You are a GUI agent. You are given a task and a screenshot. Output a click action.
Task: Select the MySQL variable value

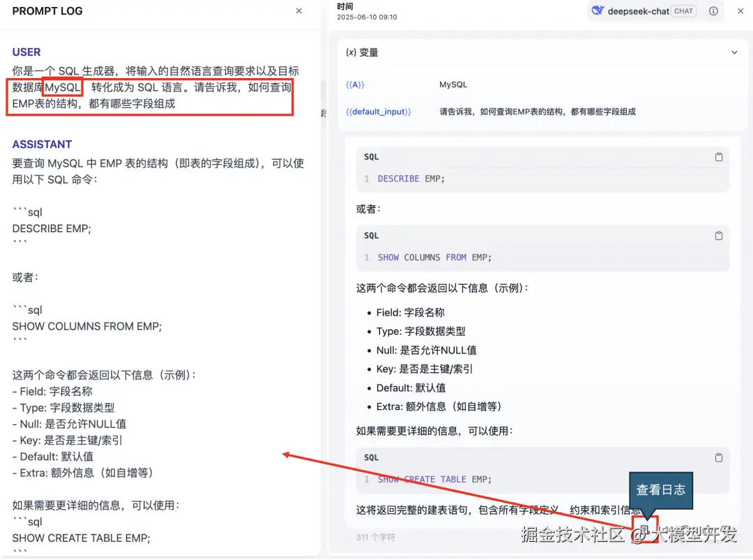452,84
